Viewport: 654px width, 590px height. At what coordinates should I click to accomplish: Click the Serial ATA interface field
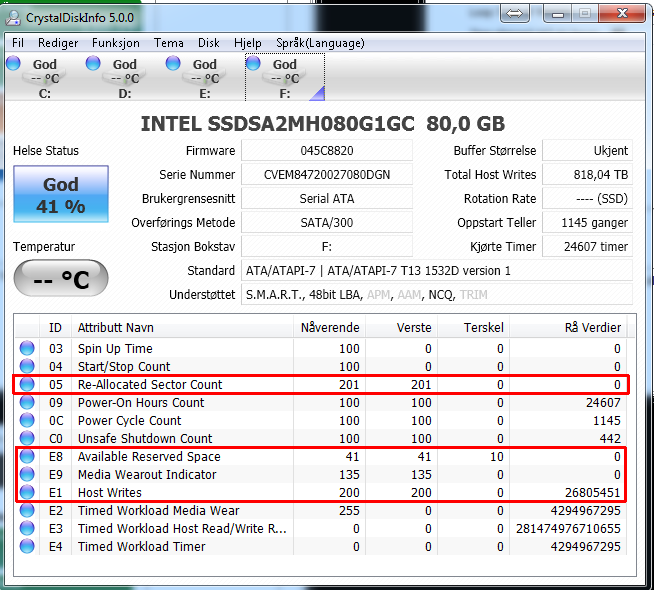(327, 198)
